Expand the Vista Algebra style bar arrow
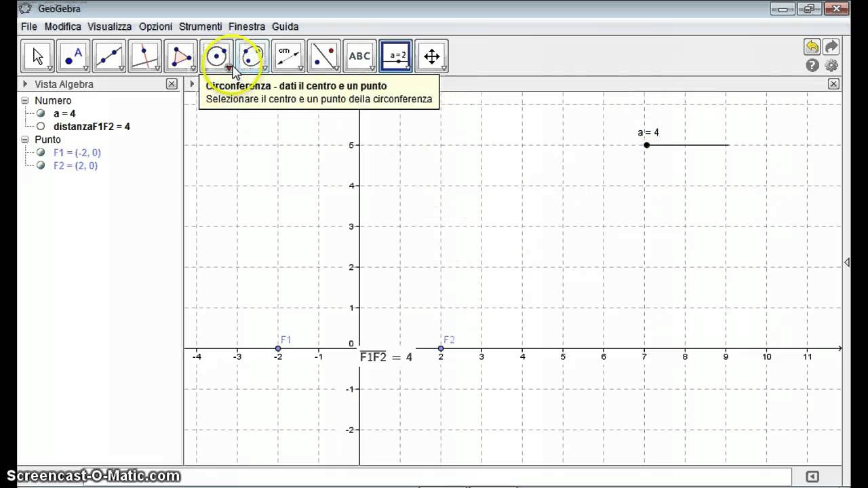The height and width of the screenshot is (488, 868). (x=25, y=84)
